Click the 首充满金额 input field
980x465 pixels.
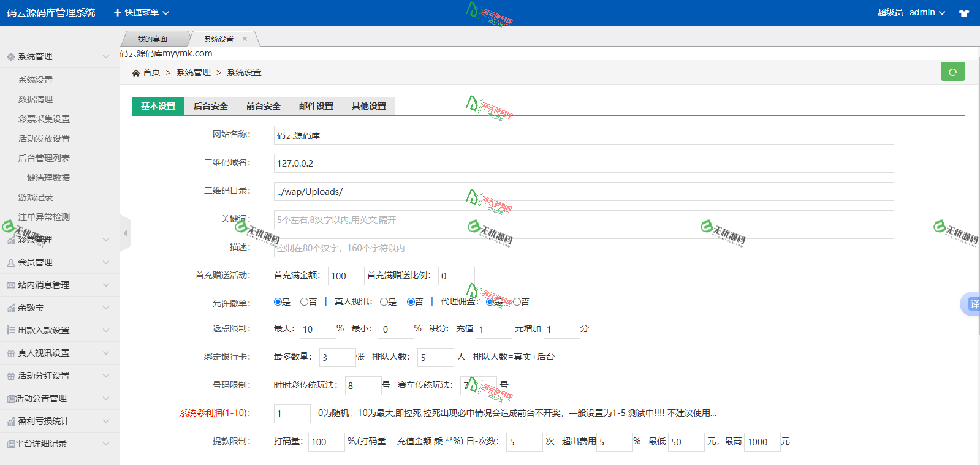click(x=346, y=276)
